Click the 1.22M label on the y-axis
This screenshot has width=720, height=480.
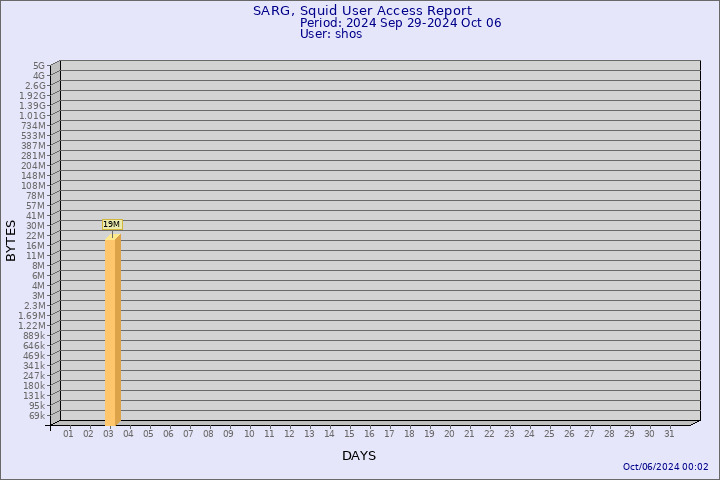point(32,326)
